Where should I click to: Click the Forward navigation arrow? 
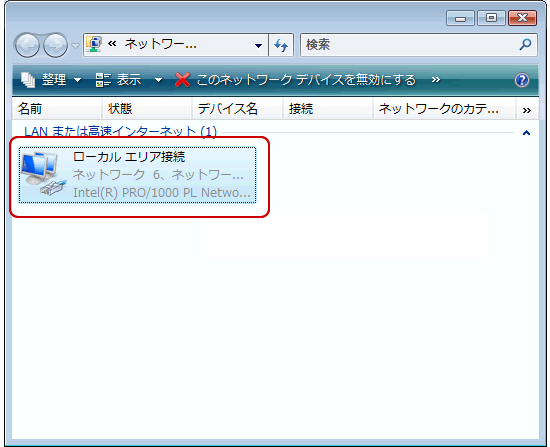pyautogui.click(x=55, y=45)
